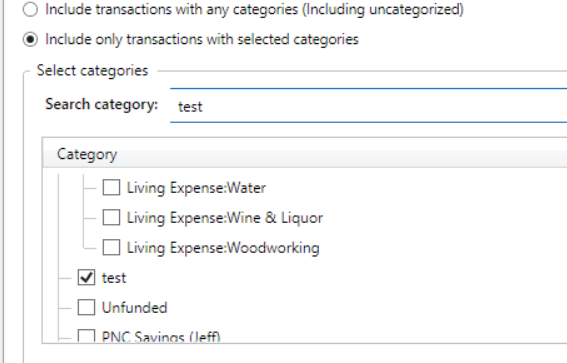Click 'Include transactions with any categories' label text
The image size is (567, 363).
(254, 10)
